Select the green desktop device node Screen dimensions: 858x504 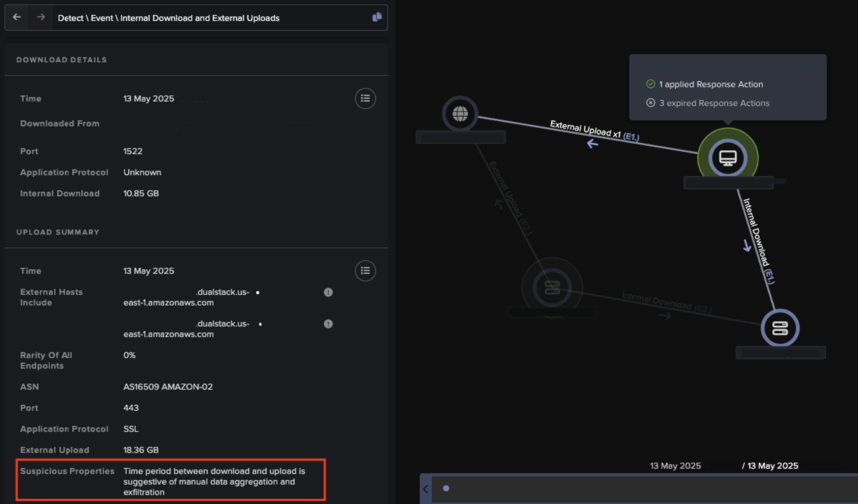click(728, 158)
